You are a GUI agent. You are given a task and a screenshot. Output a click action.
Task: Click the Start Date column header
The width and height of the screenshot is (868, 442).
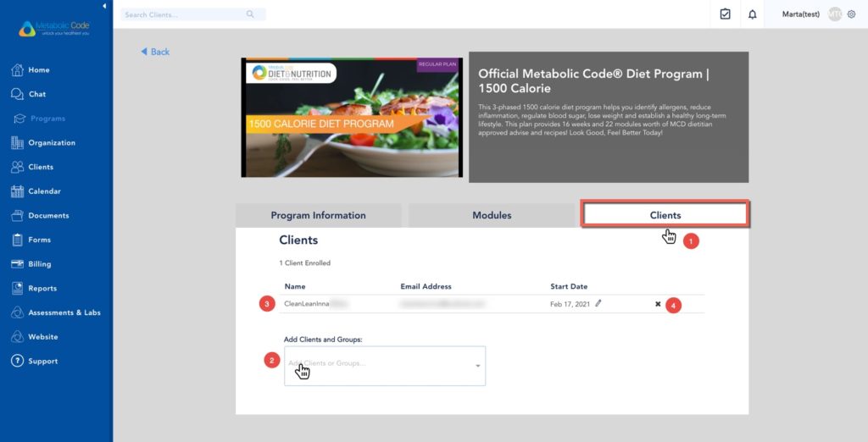coord(569,286)
